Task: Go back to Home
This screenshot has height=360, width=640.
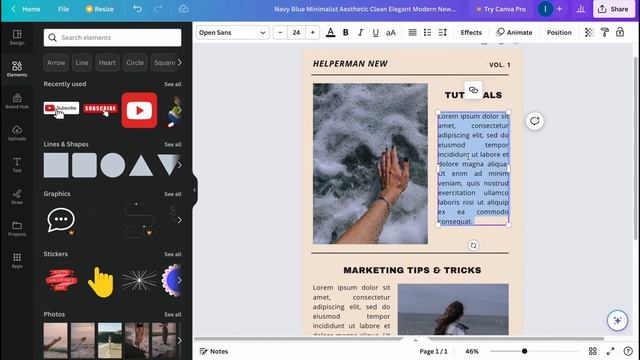Action: 26,9
